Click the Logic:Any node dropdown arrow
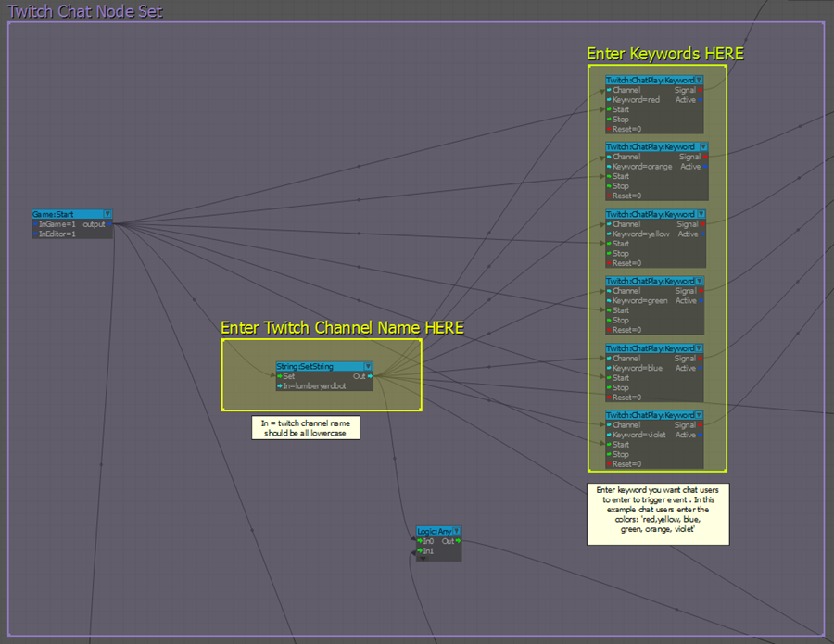Screen dimensions: 834x644 tap(456, 531)
